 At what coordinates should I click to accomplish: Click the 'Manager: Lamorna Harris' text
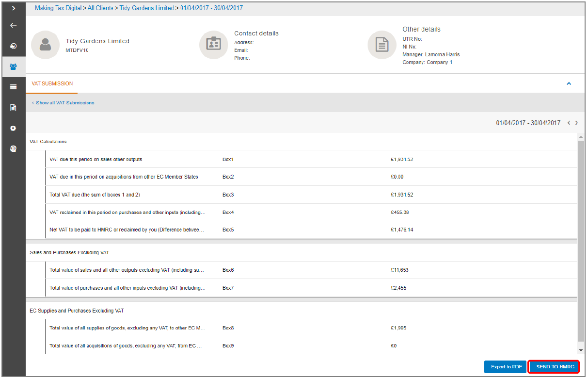click(x=431, y=54)
